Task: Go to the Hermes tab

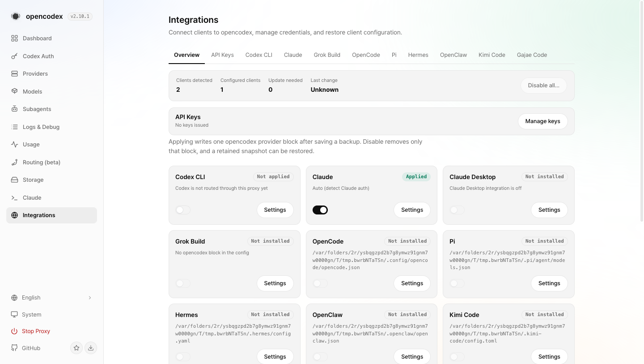Action: pyautogui.click(x=418, y=55)
